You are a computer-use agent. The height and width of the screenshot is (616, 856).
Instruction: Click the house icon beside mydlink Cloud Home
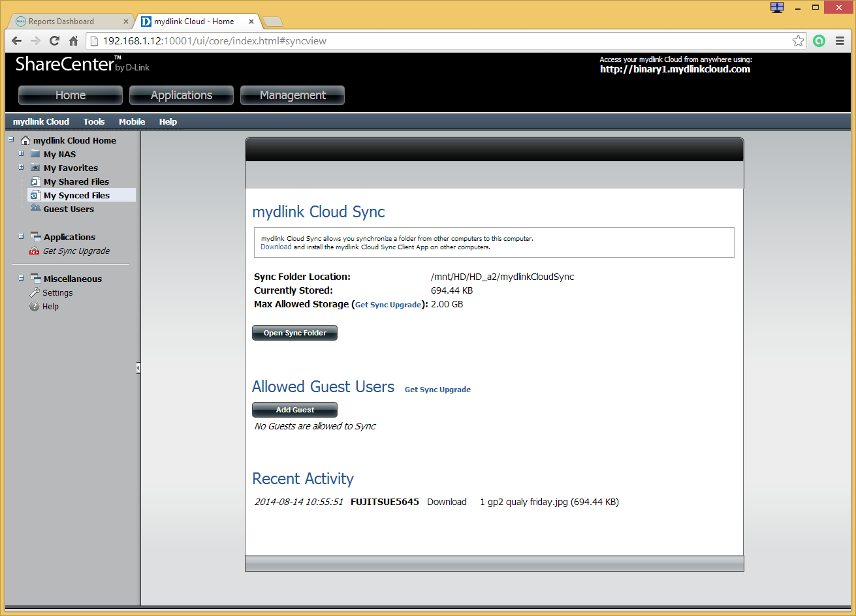click(25, 140)
